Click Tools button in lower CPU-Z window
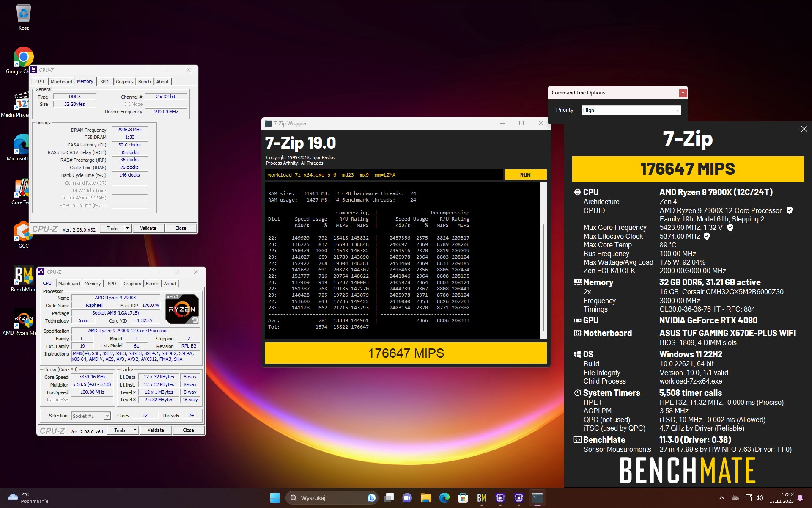This screenshot has height=508, width=812. point(120,430)
